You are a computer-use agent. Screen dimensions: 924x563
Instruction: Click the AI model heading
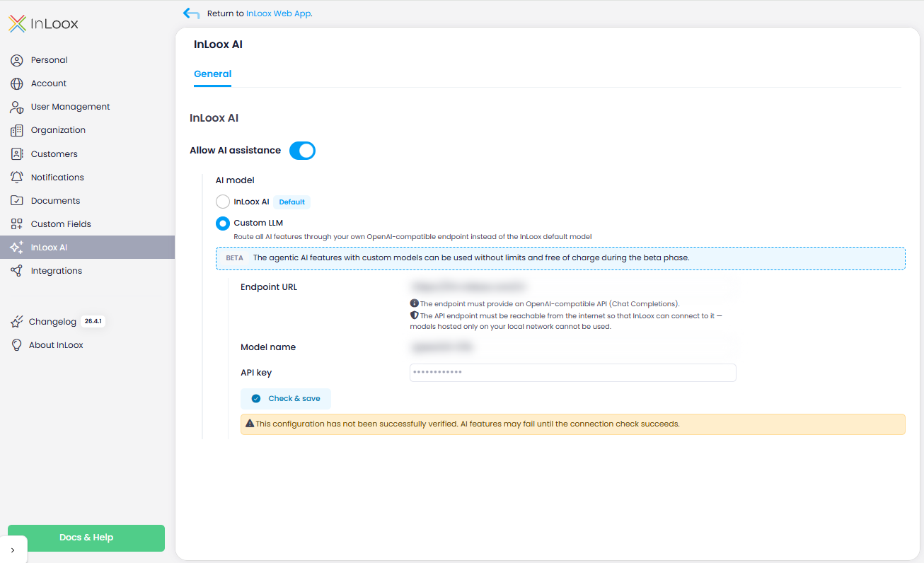pyautogui.click(x=235, y=180)
